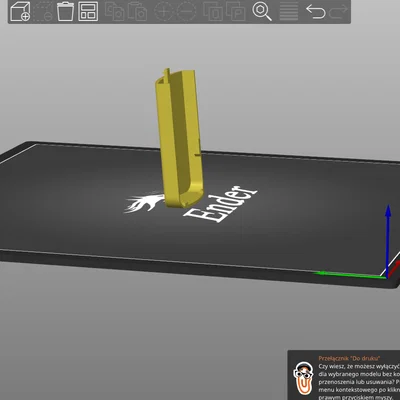Click the Delete all trash can icon
Viewport: 400px width, 400px height.
(x=65, y=12)
